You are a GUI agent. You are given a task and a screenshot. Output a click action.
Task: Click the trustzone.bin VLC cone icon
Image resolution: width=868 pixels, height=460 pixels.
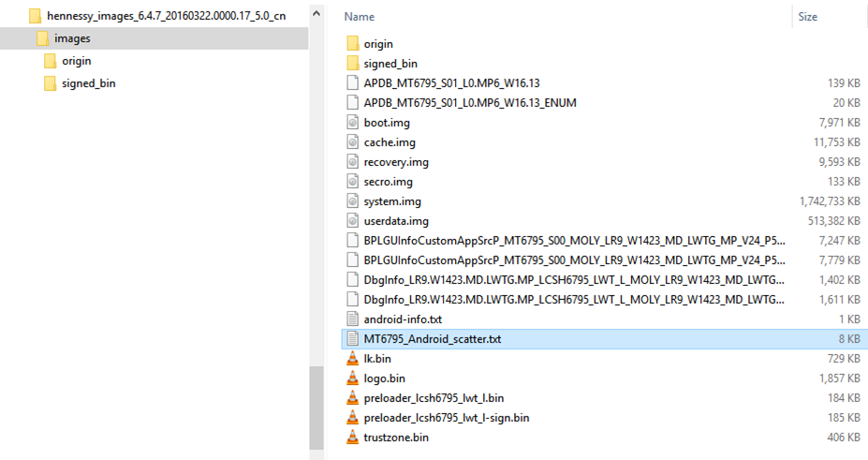pos(353,438)
